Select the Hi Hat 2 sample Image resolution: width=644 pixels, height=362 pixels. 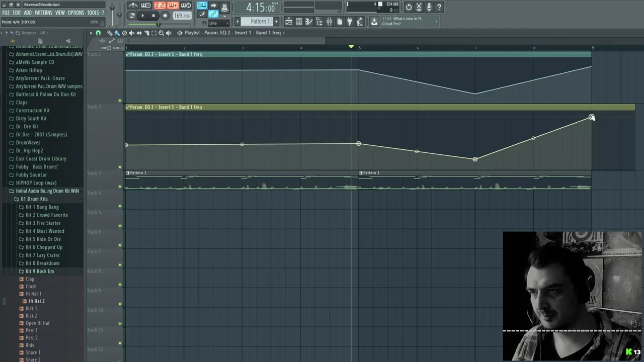[x=36, y=301]
